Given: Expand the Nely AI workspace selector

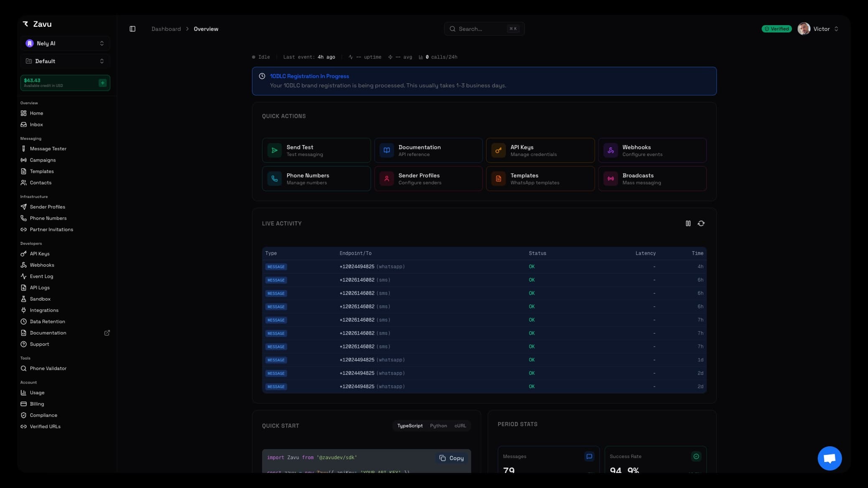Looking at the screenshot, I should (x=65, y=43).
